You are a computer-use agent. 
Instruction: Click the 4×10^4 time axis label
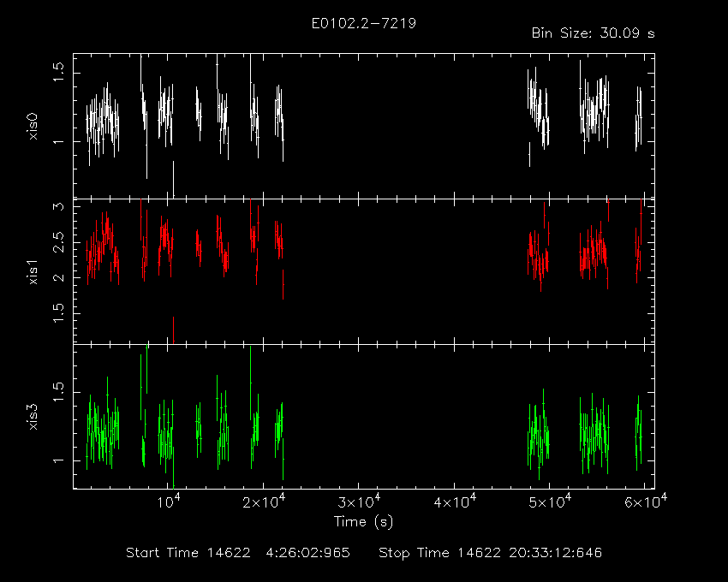click(x=454, y=502)
